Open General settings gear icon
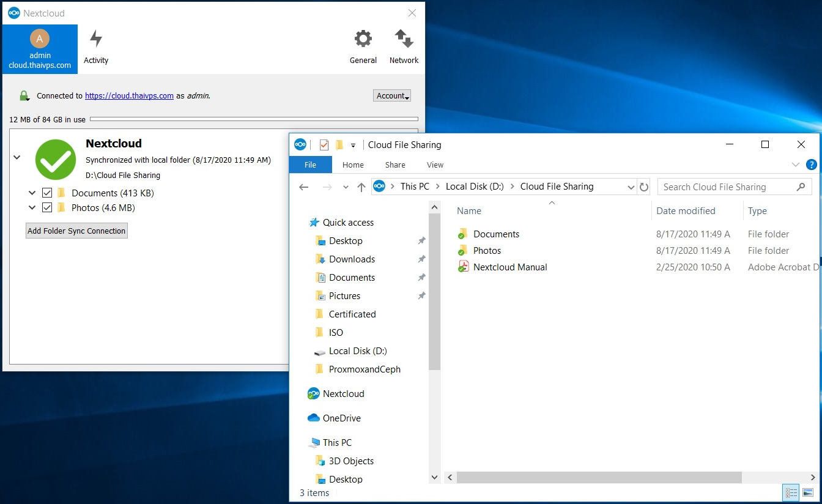Screen dimensions: 822x504 [363, 39]
